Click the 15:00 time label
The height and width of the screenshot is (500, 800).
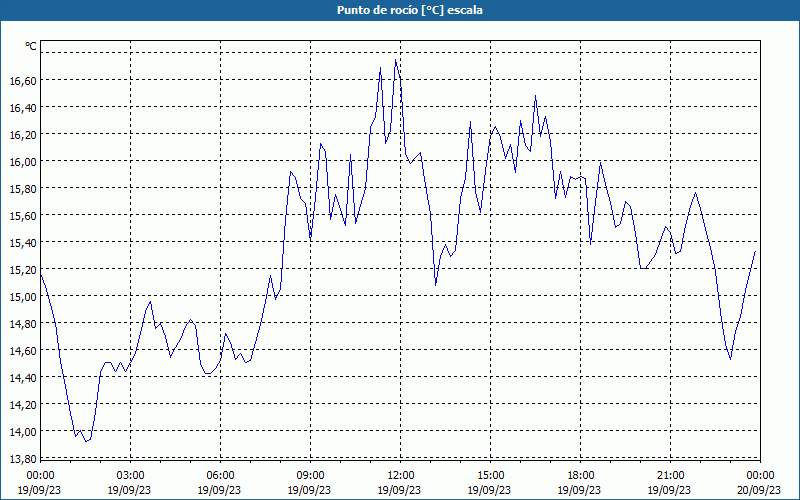point(490,476)
